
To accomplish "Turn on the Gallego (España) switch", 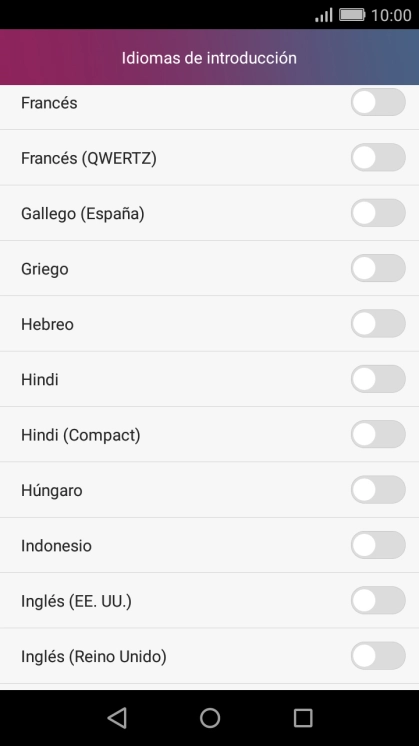I will tap(378, 213).
